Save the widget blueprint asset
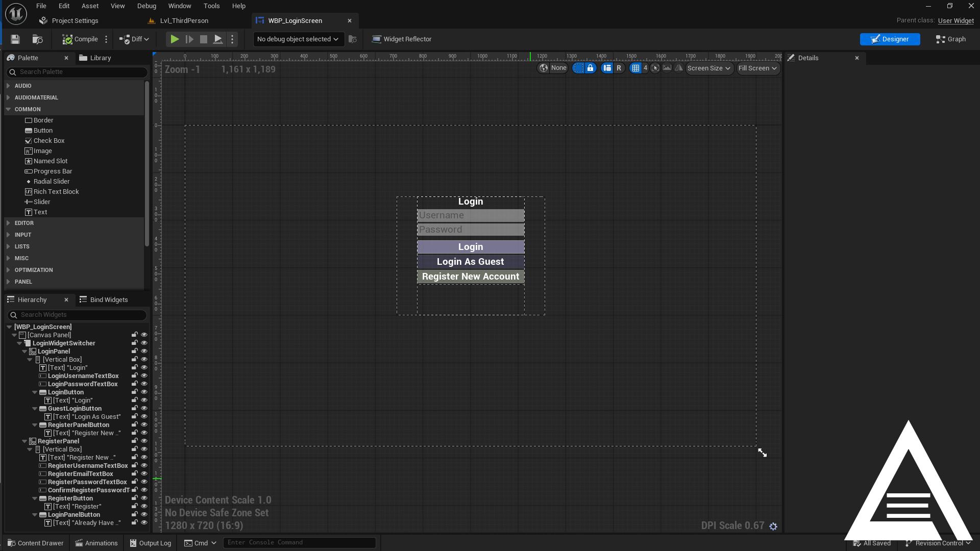Screen dimensions: 980x551 [x=15, y=39]
